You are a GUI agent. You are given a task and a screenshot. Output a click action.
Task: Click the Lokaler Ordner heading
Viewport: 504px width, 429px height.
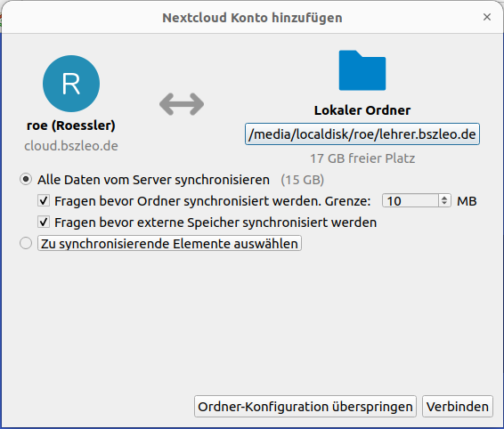(362, 110)
